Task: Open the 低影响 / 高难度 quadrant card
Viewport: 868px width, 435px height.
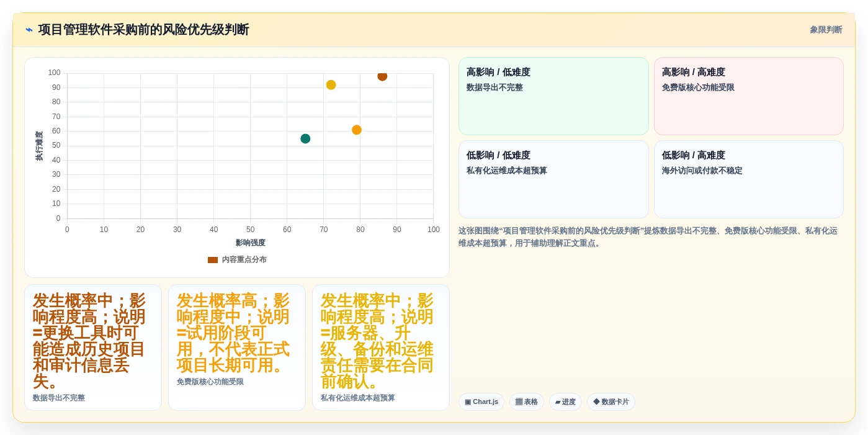Action: coord(749,179)
